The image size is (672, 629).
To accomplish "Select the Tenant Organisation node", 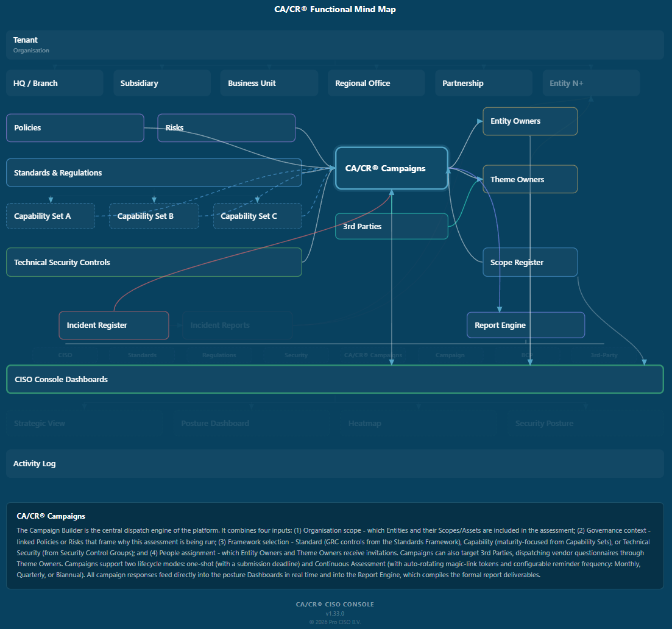I will click(x=334, y=44).
